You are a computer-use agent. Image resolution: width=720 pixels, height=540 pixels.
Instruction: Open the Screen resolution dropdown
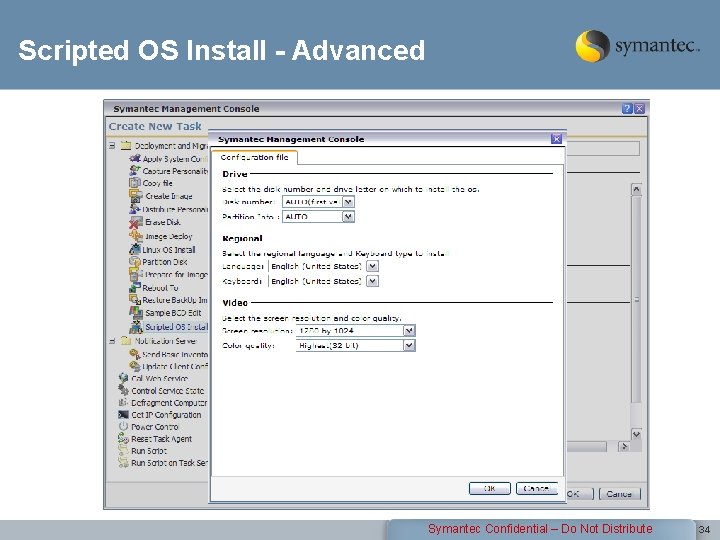click(x=409, y=330)
